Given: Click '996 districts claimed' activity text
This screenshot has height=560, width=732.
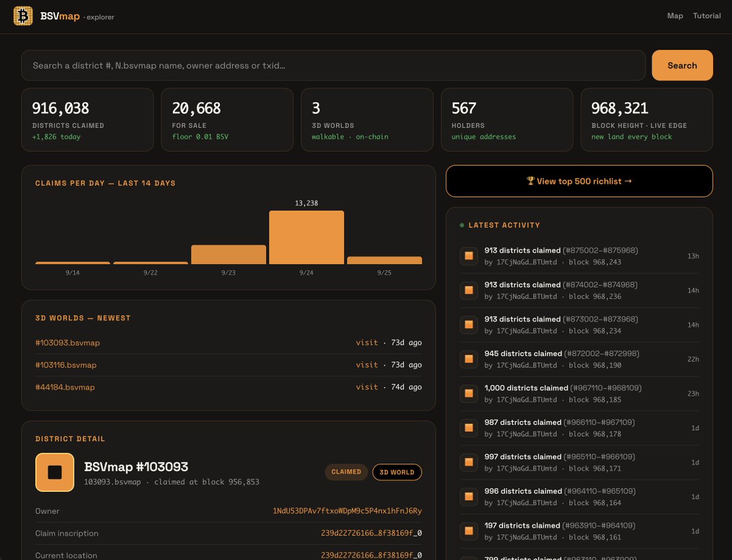Looking at the screenshot, I should [x=523, y=492].
